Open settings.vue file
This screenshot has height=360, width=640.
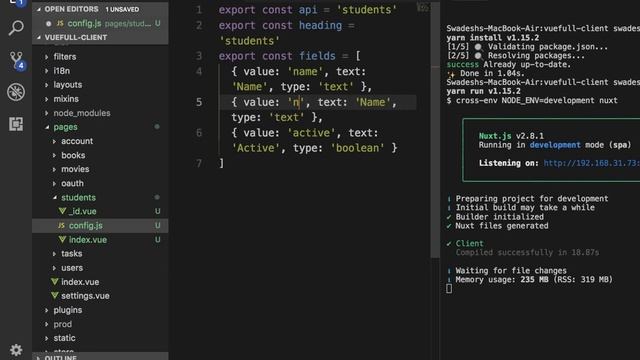(x=100, y=296)
